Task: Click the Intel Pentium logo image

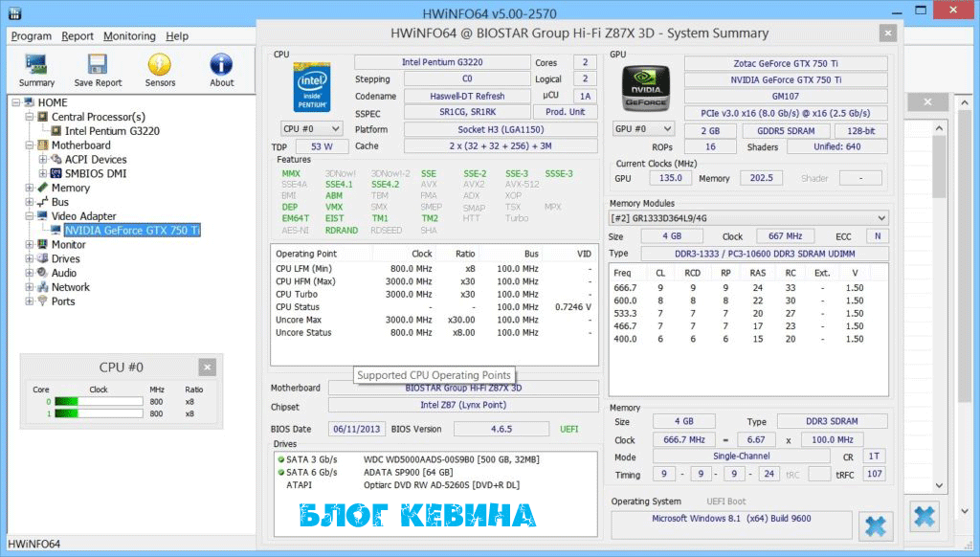Action: coord(312,88)
